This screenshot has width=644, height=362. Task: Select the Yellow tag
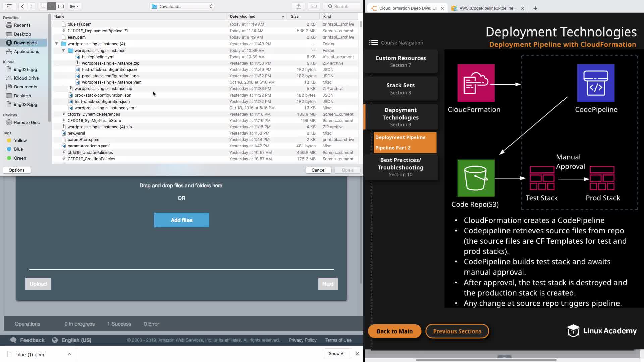20,140
